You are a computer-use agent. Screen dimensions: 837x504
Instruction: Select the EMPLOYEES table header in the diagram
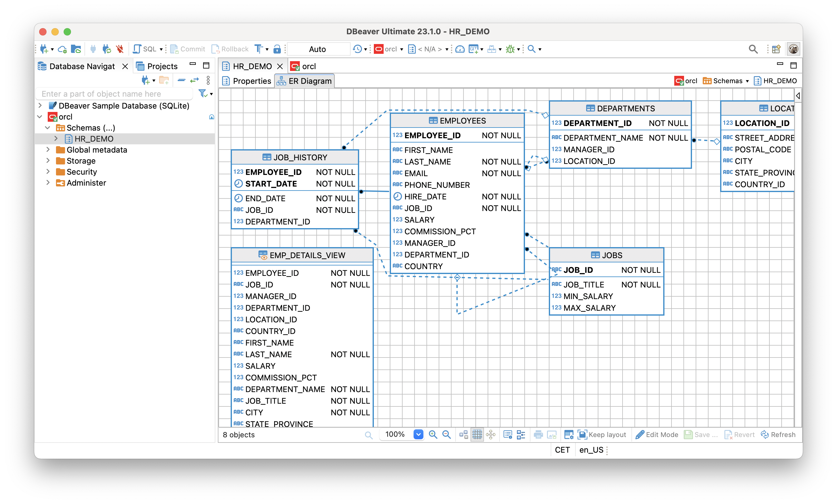coord(457,120)
